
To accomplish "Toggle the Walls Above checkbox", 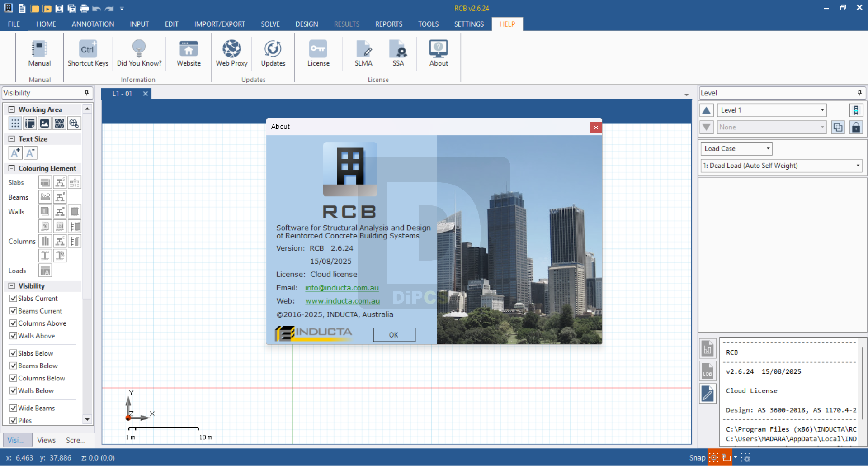I will point(13,336).
